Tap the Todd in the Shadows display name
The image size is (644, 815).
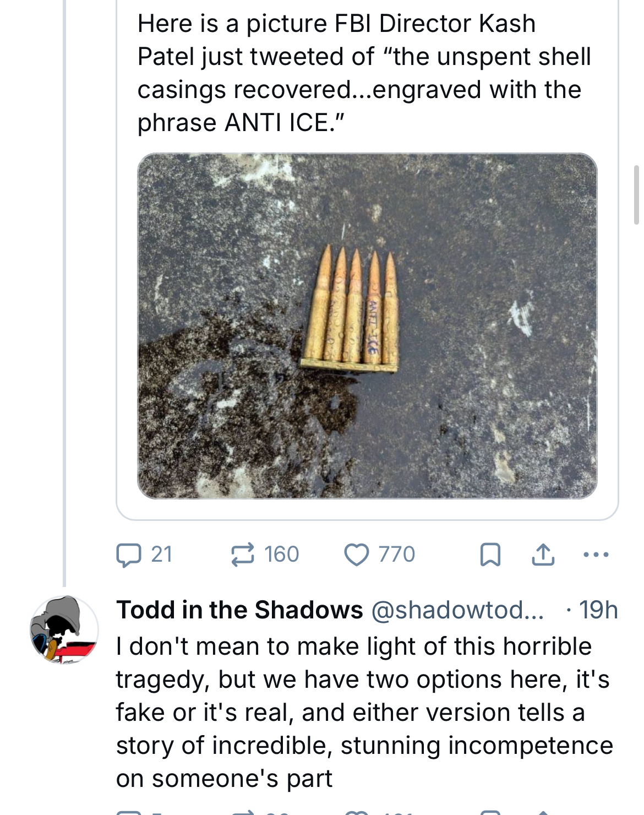point(239,610)
